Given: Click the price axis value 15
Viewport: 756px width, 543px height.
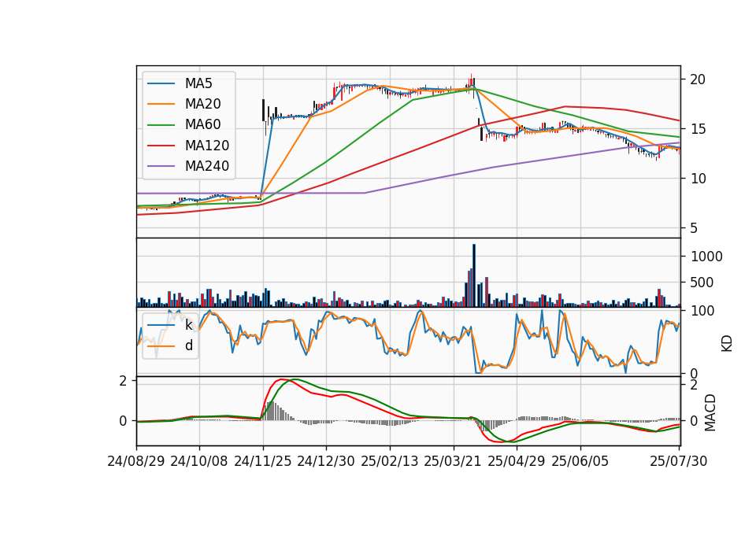Looking at the screenshot, I should tap(697, 129).
